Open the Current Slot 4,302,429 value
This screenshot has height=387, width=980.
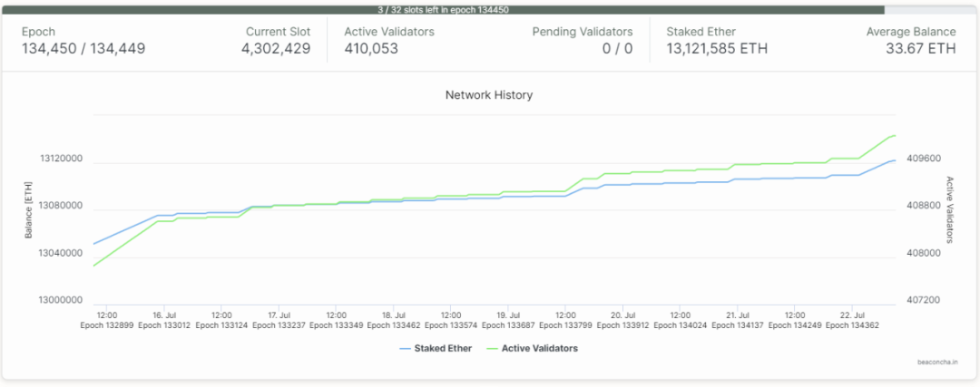click(x=276, y=49)
